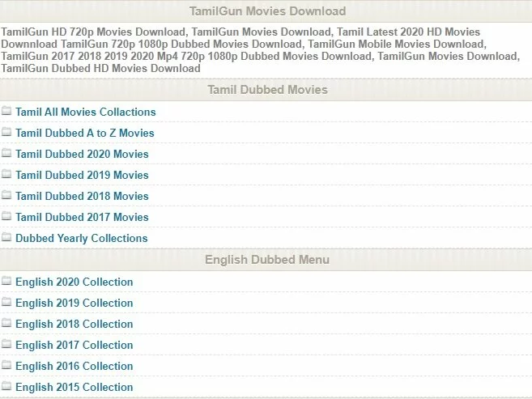The image size is (532, 399).
Task: Click folder icon beside English 2018 Collection
Action: point(6,323)
